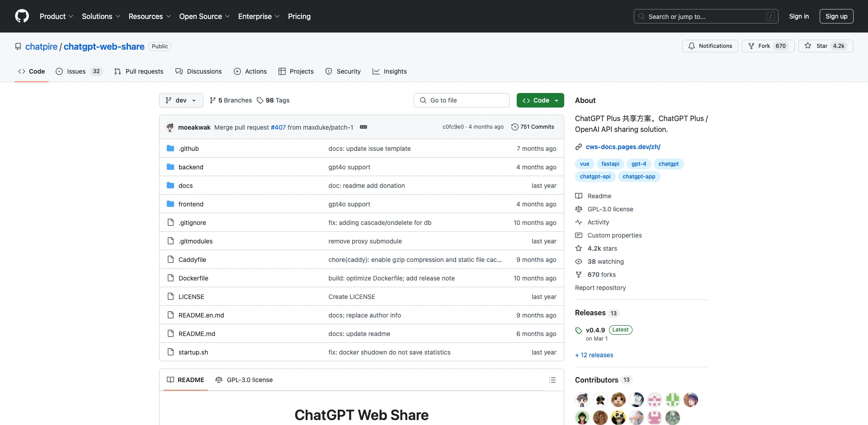Screen dimensions: 868x425
Task: Open the chatpire owner link
Action: coord(42,47)
